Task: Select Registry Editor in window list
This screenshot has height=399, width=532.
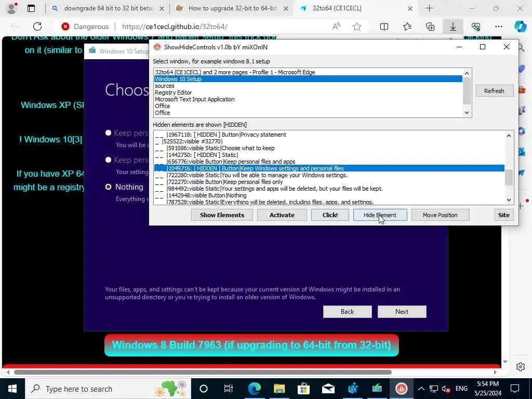Action: [308, 92]
